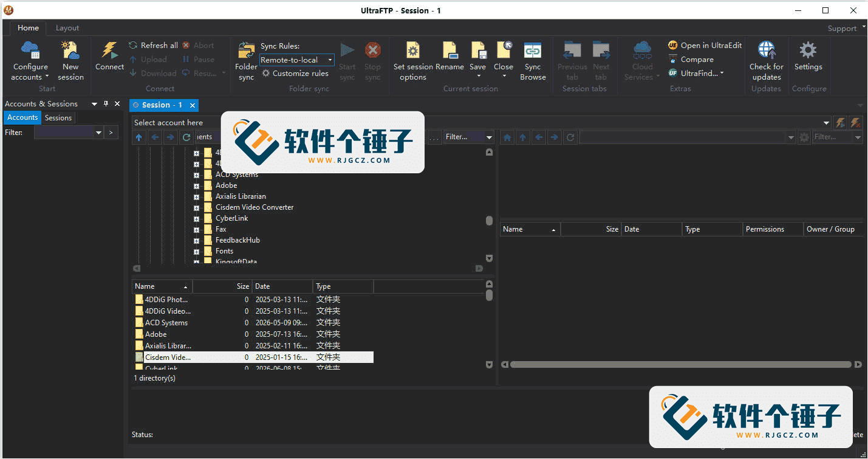Viewport: 868px width, 459px height.
Task: Open Configure accounts in the ribbon
Action: 30,61
